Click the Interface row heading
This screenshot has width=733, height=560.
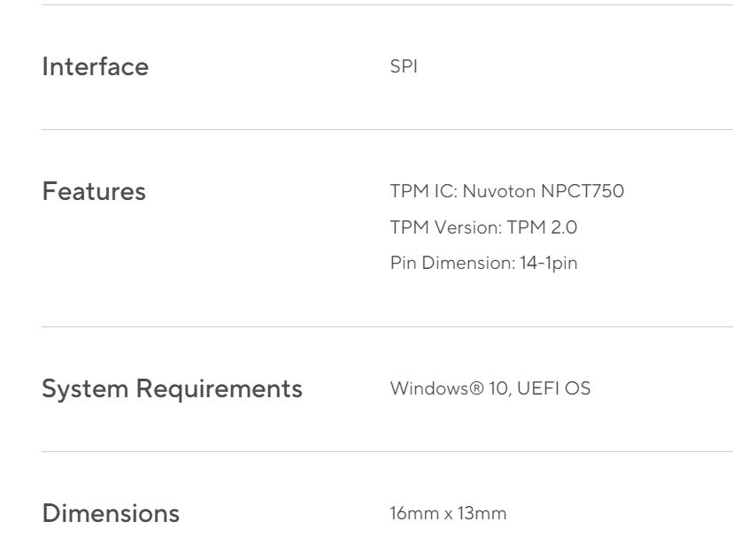coord(95,67)
